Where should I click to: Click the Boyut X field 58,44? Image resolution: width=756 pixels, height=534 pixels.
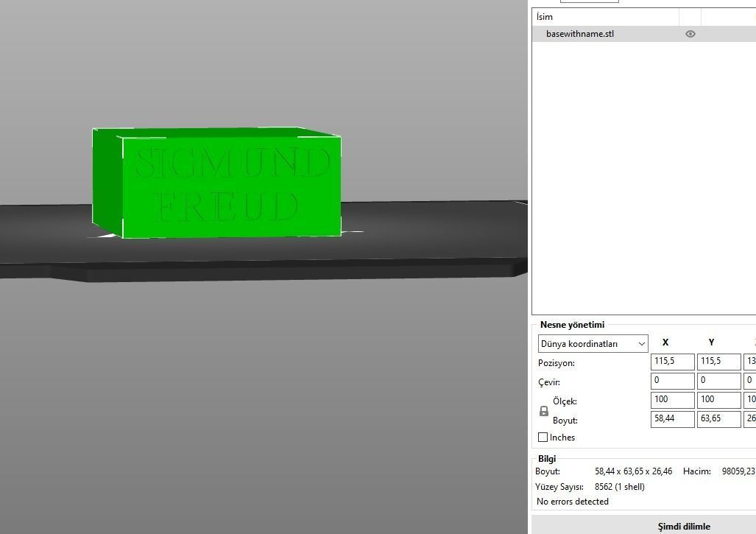point(673,419)
